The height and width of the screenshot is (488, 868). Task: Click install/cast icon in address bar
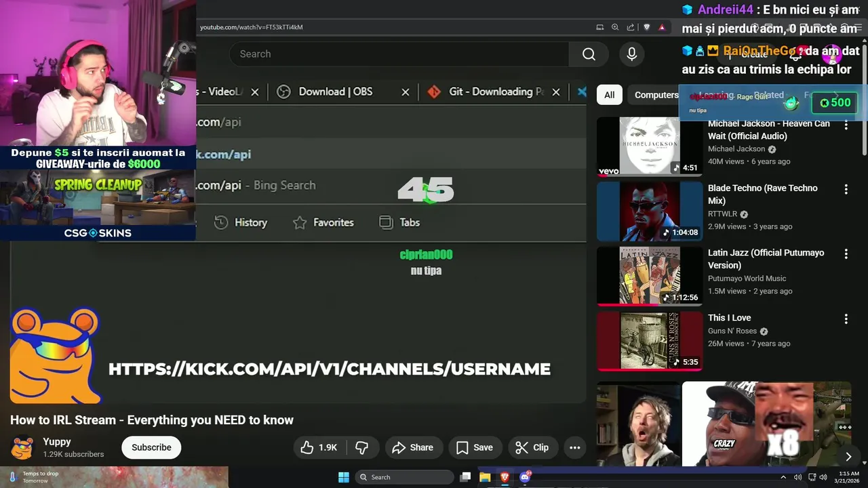599,27
